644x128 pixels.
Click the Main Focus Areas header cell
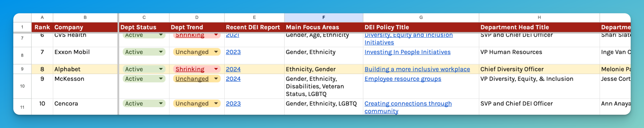click(x=324, y=27)
